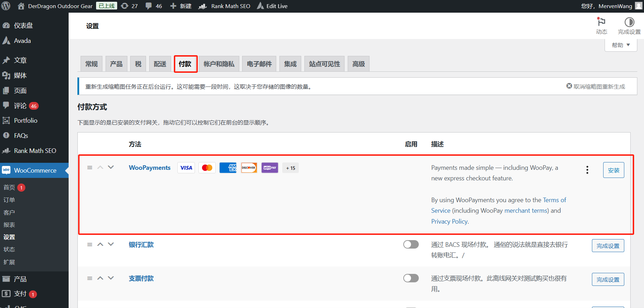Open 页面 pages in sidebar
This screenshot has height=308, width=644.
(34, 90)
